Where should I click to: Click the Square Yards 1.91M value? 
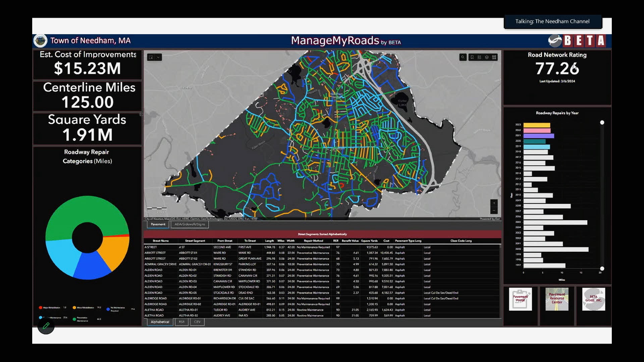87,135
